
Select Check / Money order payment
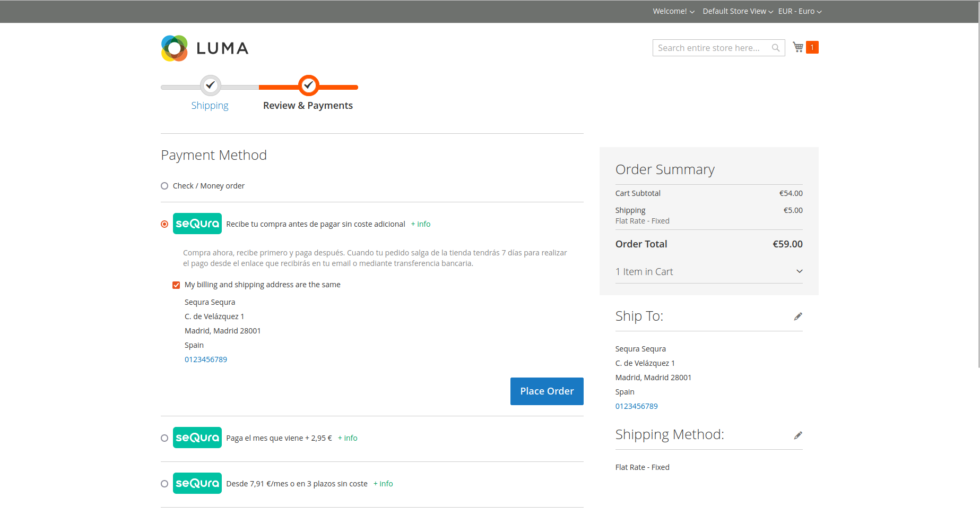164,186
